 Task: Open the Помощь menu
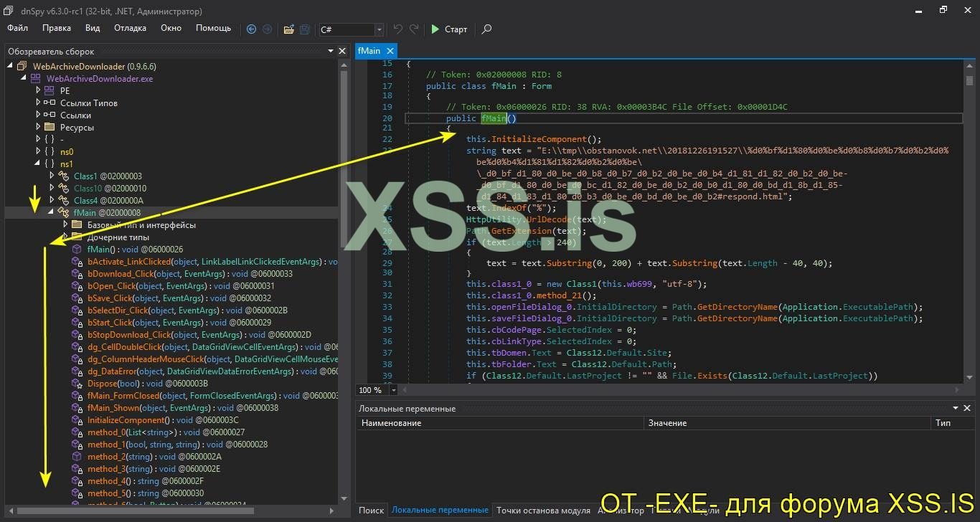[x=213, y=28]
